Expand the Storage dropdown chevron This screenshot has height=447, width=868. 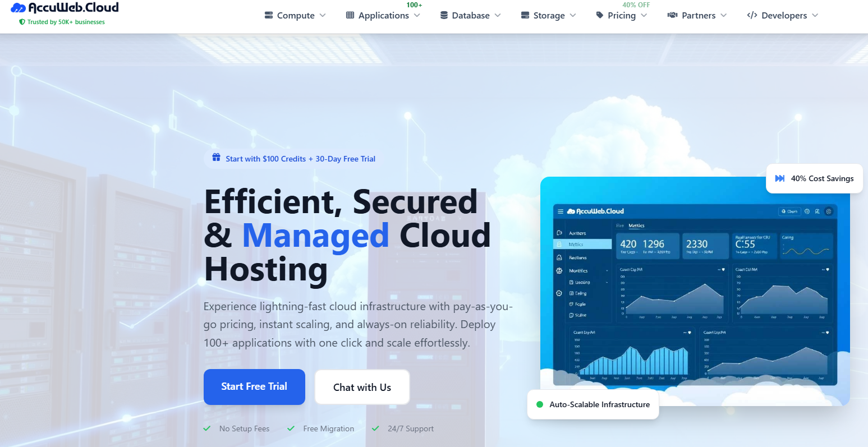pos(573,16)
